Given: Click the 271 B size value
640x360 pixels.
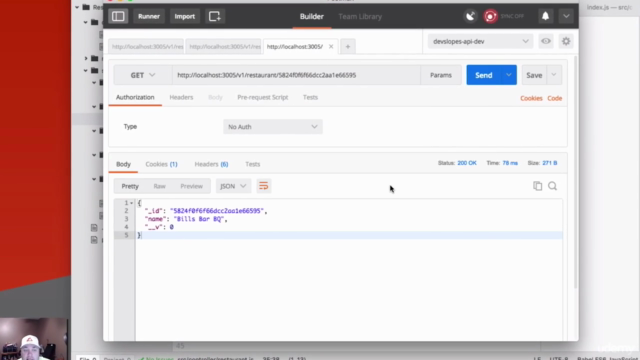Looking at the screenshot, I should [549, 163].
